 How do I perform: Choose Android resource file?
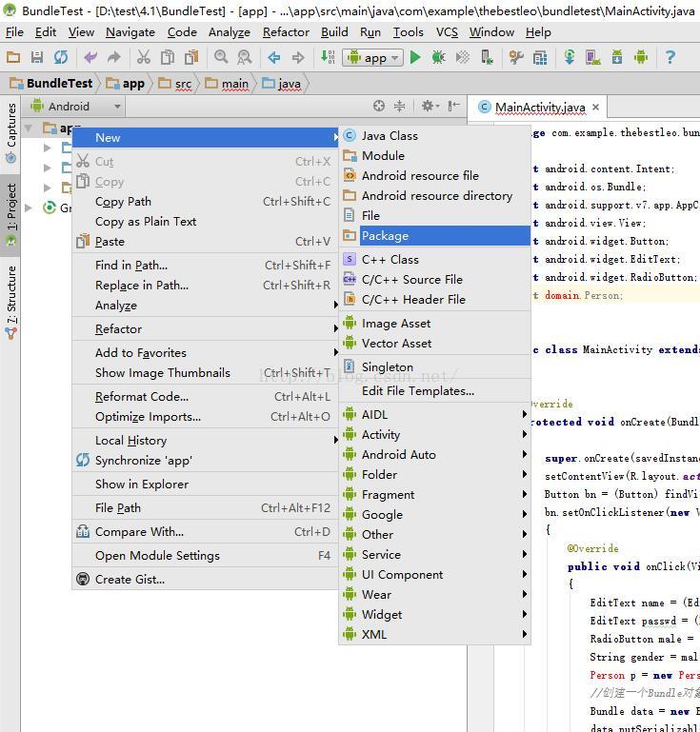tap(435, 175)
